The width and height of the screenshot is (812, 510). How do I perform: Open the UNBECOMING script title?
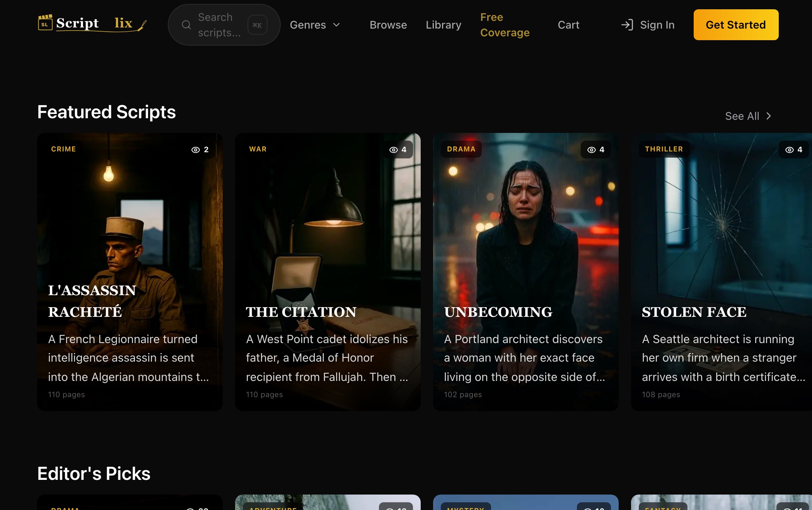pyautogui.click(x=498, y=312)
